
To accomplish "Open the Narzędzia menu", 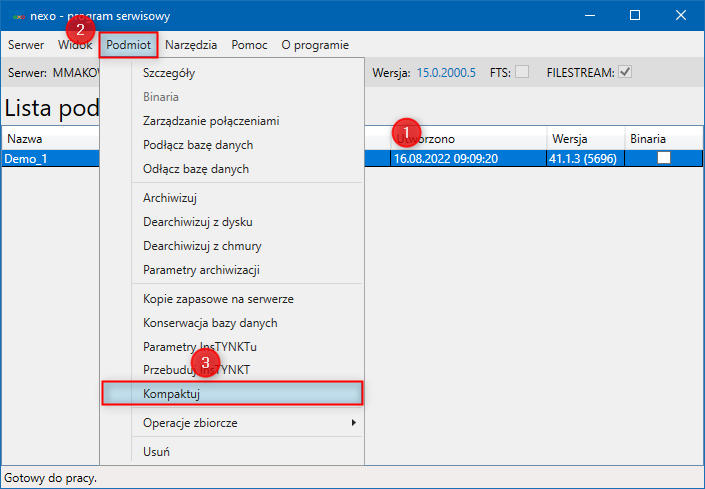I will pos(191,45).
